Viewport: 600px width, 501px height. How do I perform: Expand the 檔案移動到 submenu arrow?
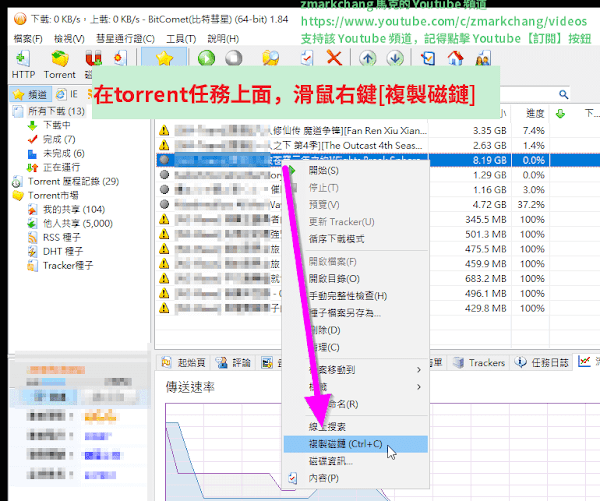419,370
